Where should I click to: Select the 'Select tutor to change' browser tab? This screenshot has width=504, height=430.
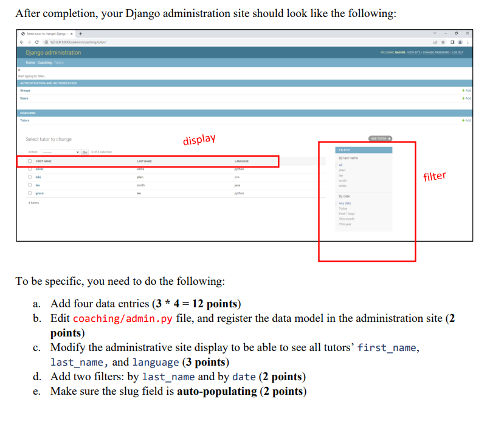(x=46, y=33)
